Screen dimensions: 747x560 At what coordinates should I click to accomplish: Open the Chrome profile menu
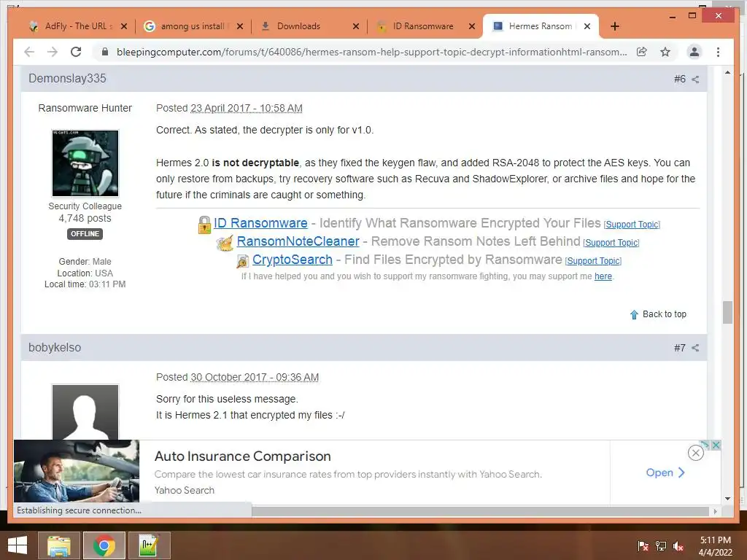tap(694, 52)
